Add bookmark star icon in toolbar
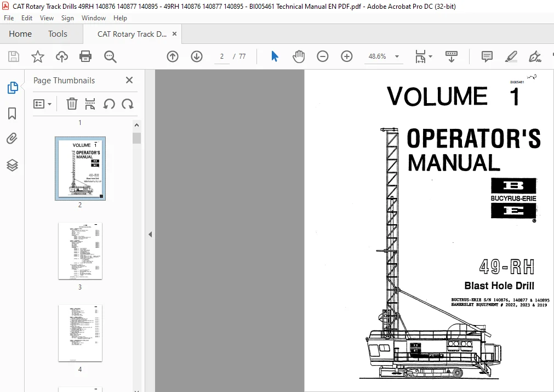This screenshot has height=392, width=554. point(37,56)
